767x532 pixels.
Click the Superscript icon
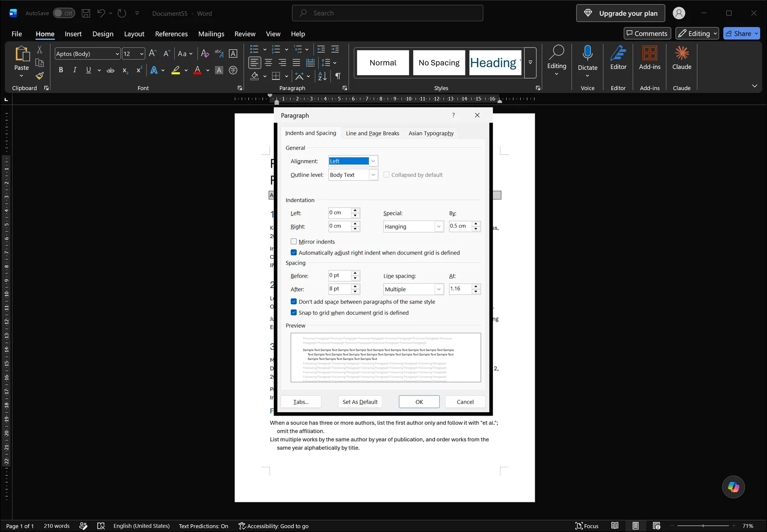[x=139, y=70]
